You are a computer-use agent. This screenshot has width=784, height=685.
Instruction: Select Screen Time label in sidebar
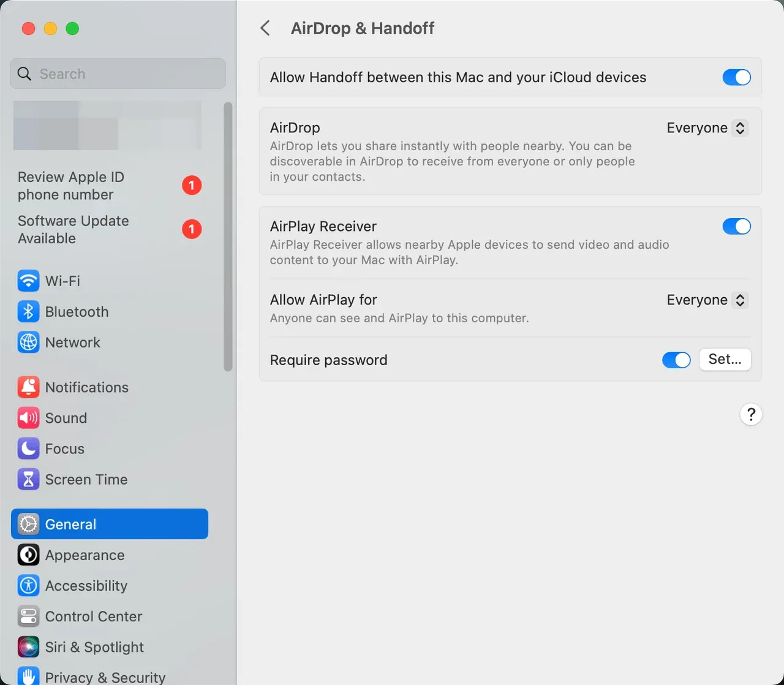point(86,479)
